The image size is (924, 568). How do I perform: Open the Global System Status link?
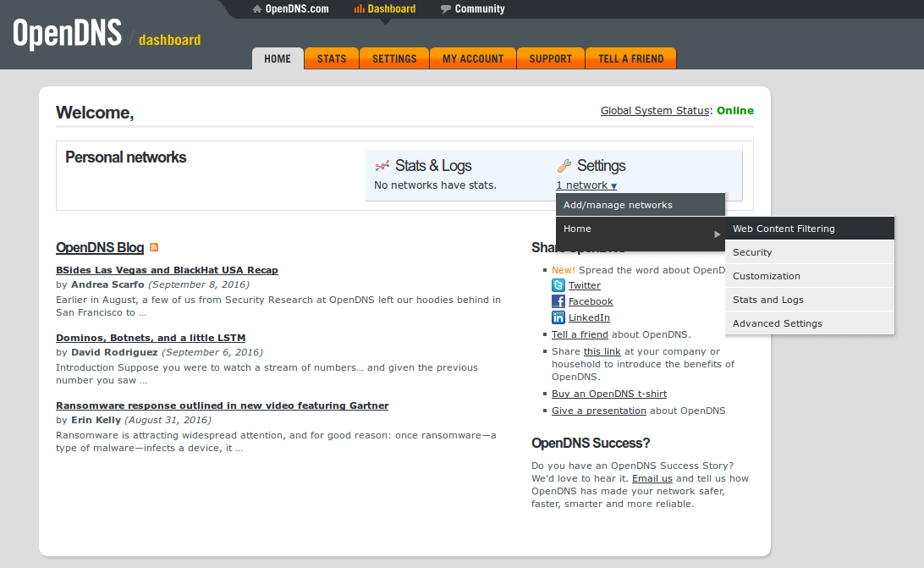tap(655, 110)
